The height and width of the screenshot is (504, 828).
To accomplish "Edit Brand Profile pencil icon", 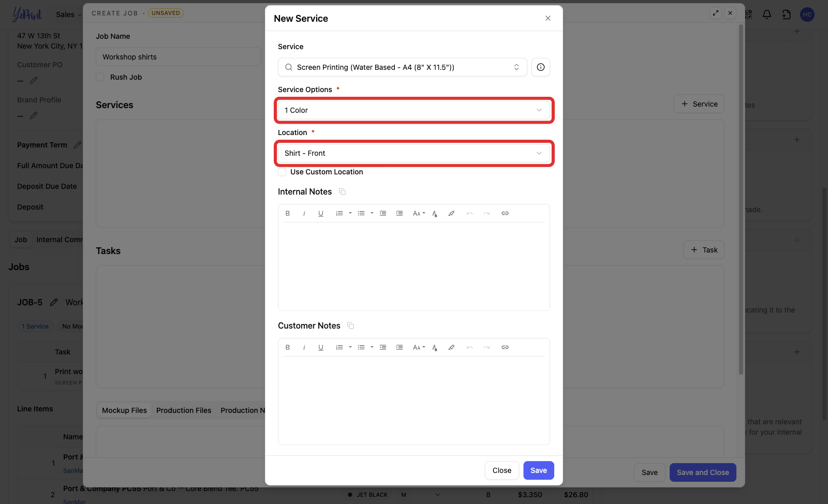I will coord(34,115).
